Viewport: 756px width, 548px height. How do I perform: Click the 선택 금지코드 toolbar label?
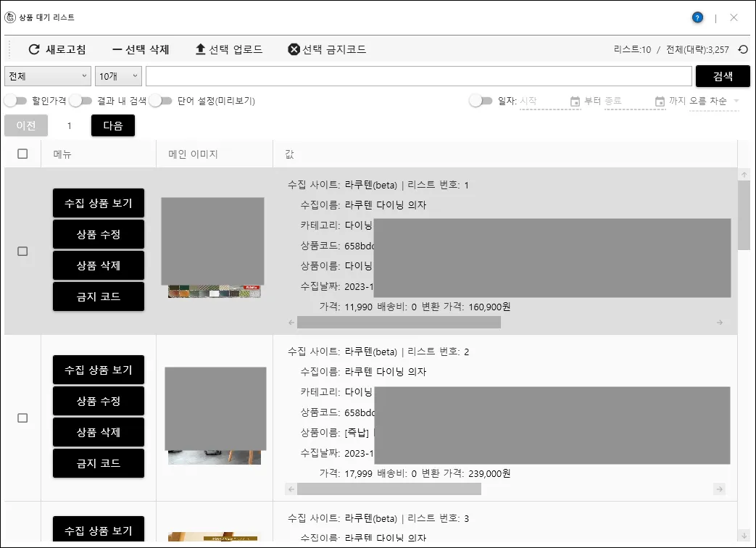(x=334, y=49)
